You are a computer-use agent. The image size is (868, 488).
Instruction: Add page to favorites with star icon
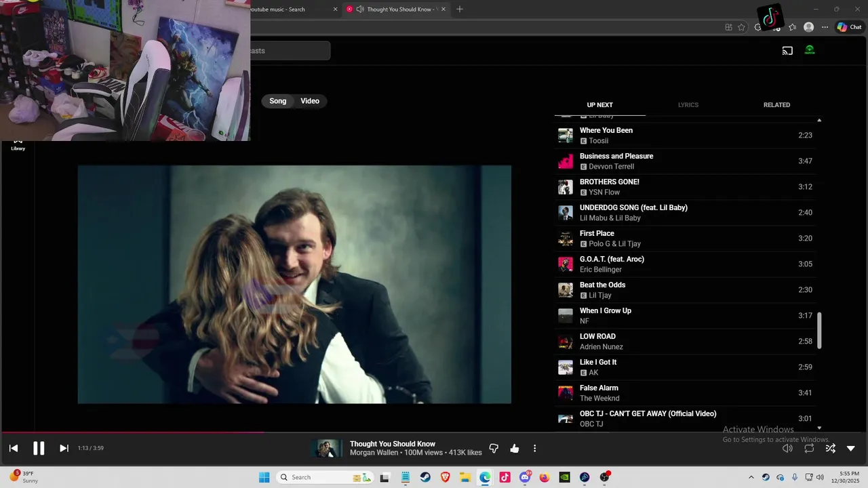[x=741, y=27]
